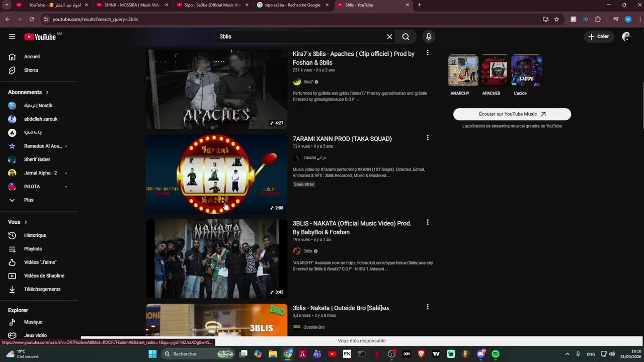
Task: Click the YouTube logo
Action: point(40,37)
